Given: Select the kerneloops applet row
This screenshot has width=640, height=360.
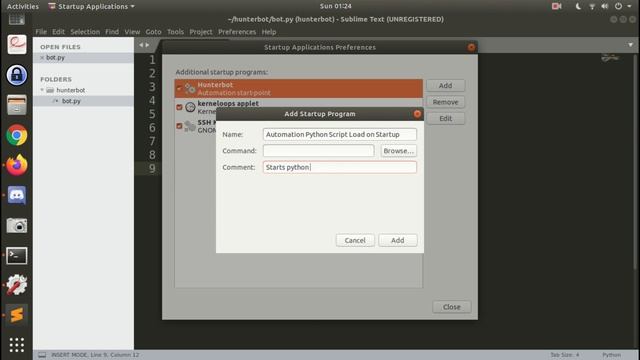Looking at the screenshot, I should (x=298, y=107).
